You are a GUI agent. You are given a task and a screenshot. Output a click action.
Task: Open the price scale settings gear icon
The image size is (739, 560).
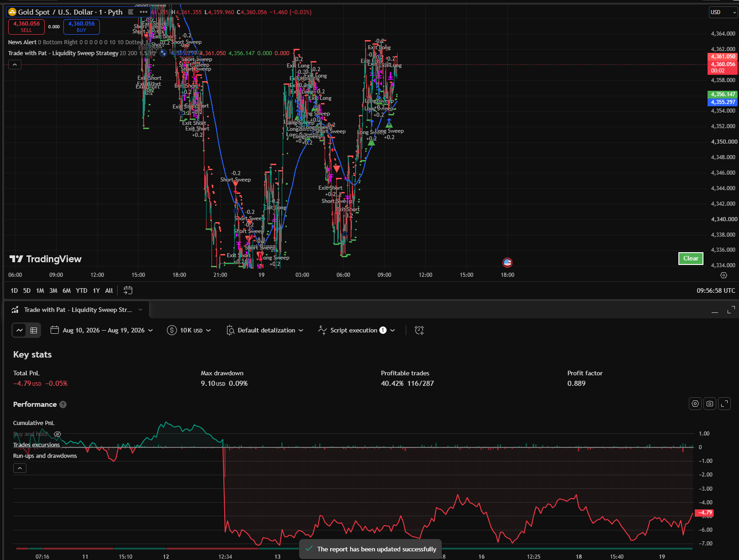click(x=723, y=275)
